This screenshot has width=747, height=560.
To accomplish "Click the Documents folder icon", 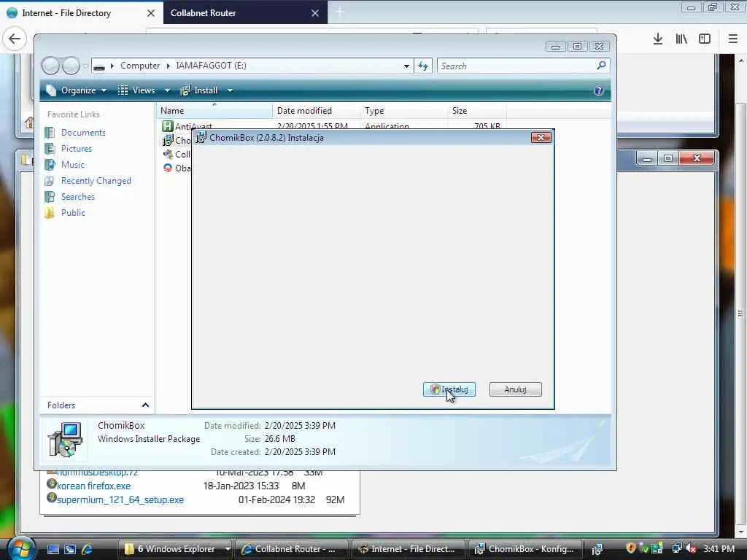I will [50, 133].
